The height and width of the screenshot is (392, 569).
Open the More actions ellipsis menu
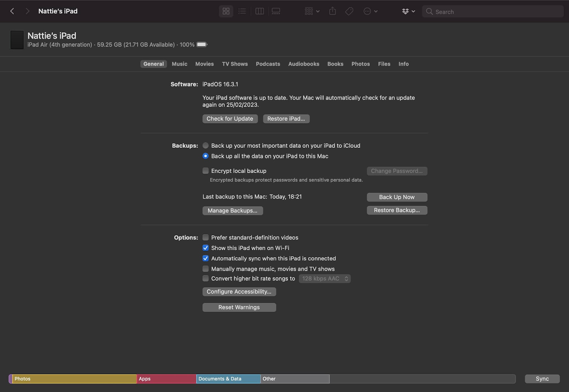pyautogui.click(x=371, y=11)
